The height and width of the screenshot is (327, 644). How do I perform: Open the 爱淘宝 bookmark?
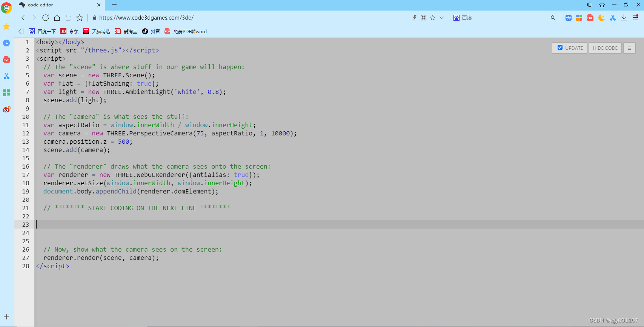tap(126, 31)
